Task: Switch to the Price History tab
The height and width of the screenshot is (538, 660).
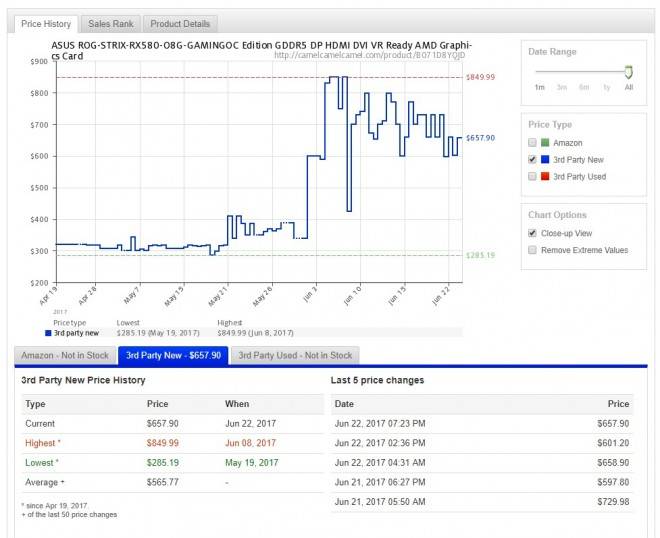Action: pyautogui.click(x=45, y=24)
